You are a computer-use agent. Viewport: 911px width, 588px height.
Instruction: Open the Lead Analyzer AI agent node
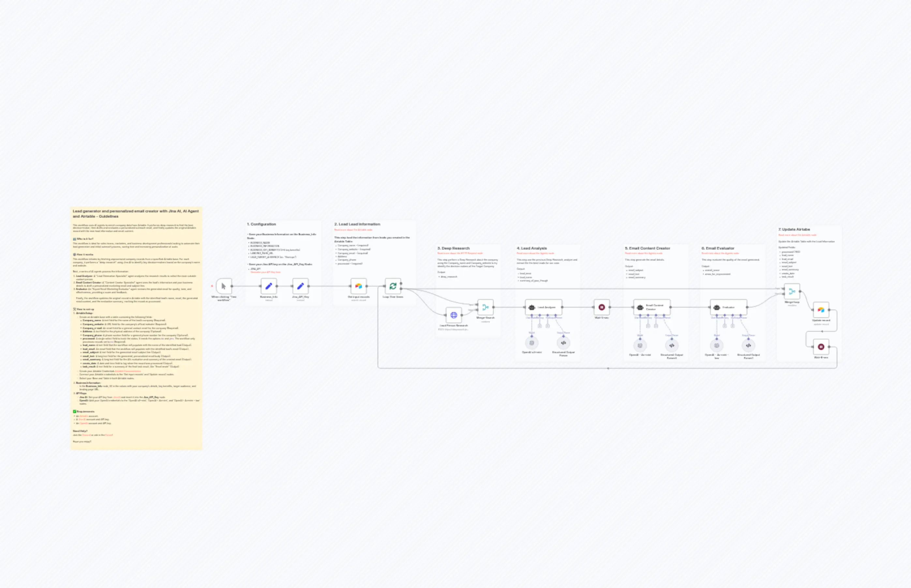pos(544,308)
